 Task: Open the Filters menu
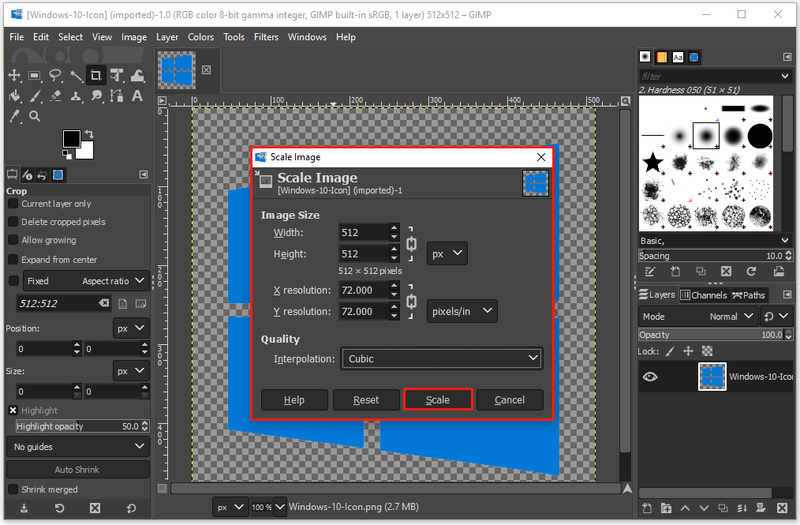[x=266, y=37]
